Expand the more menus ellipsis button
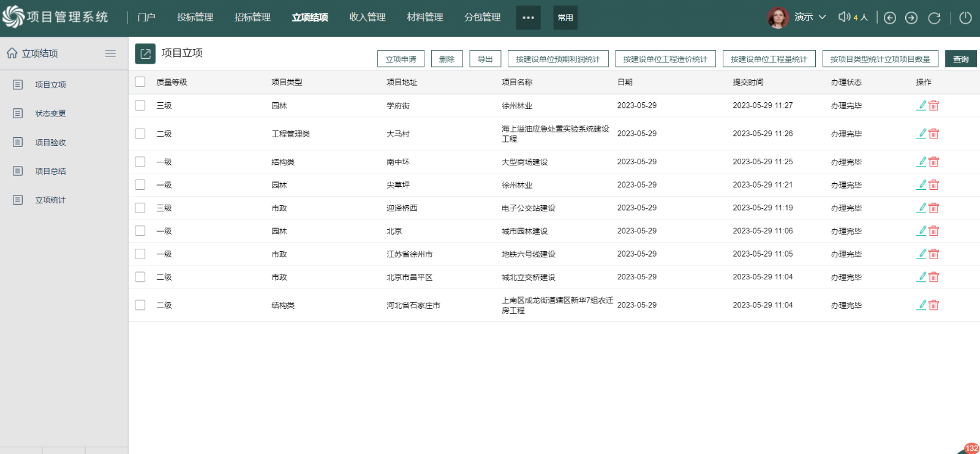The height and width of the screenshot is (454, 980). (528, 18)
